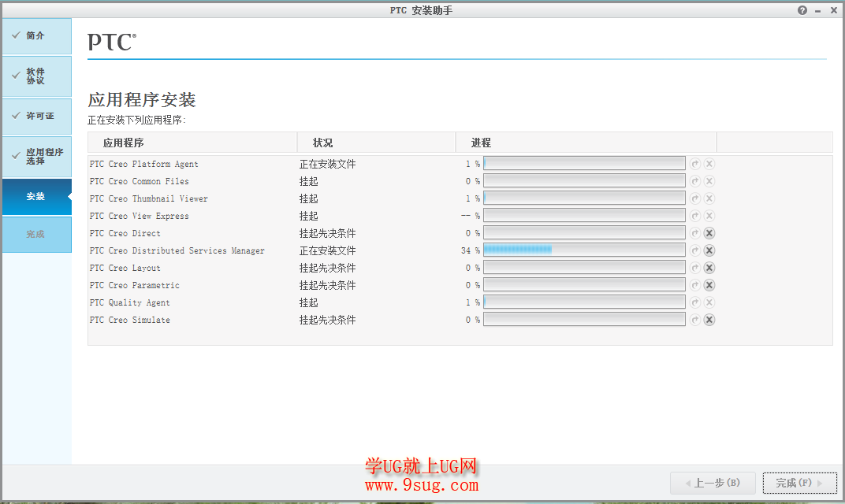Select the active 安装 step
The height and width of the screenshot is (504, 845).
pos(36,197)
